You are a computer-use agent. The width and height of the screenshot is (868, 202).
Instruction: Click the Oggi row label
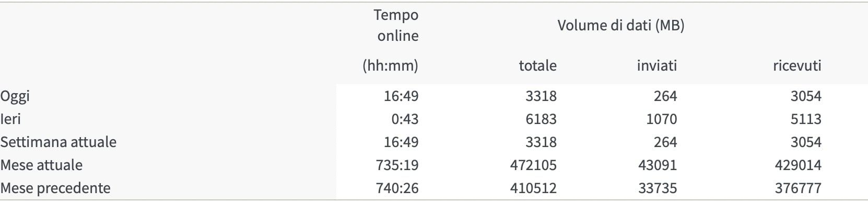pyautogui.click(x=15, y=97)
